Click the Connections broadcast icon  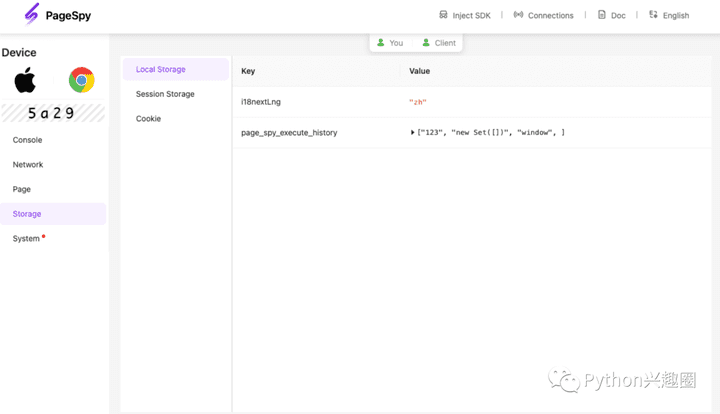[518, 15]
